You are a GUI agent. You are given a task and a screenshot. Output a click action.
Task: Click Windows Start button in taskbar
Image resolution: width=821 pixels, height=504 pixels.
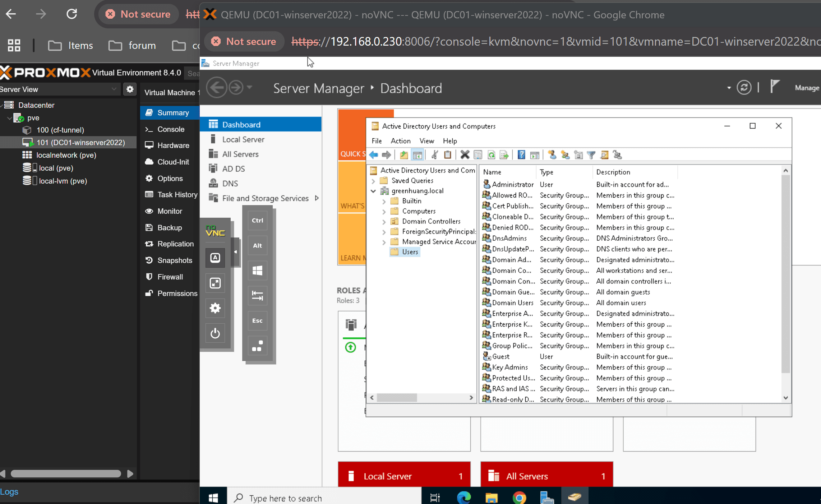(213, 498)
